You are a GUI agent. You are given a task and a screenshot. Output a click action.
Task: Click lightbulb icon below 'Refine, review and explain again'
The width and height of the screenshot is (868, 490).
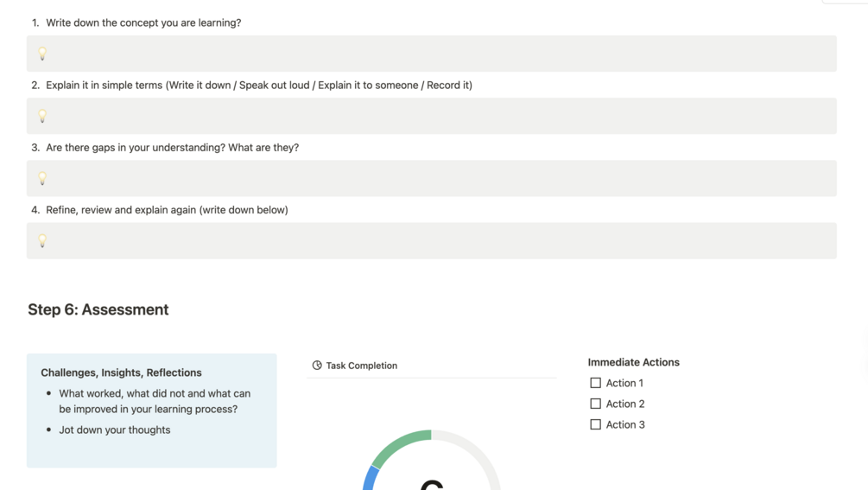[42, 240]
